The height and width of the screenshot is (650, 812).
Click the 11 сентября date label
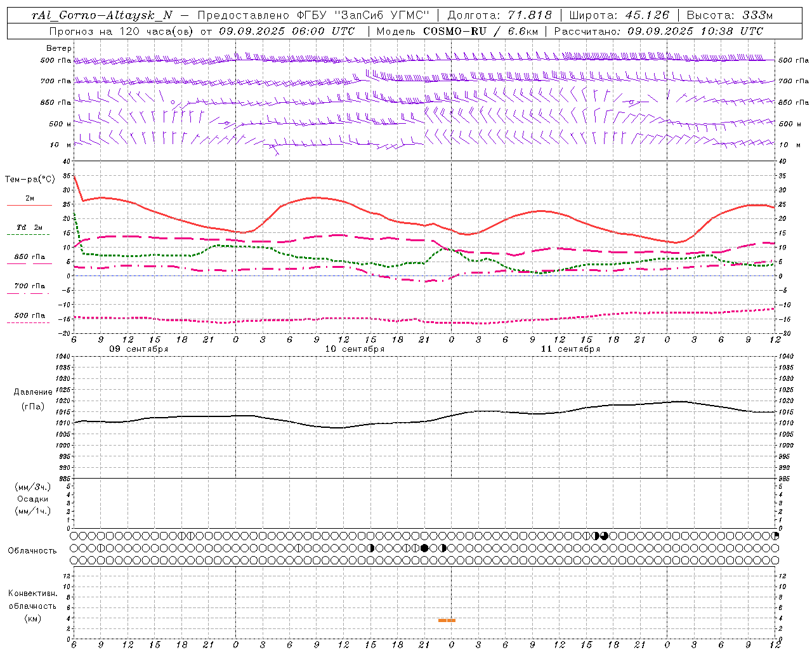click(570, 349)
